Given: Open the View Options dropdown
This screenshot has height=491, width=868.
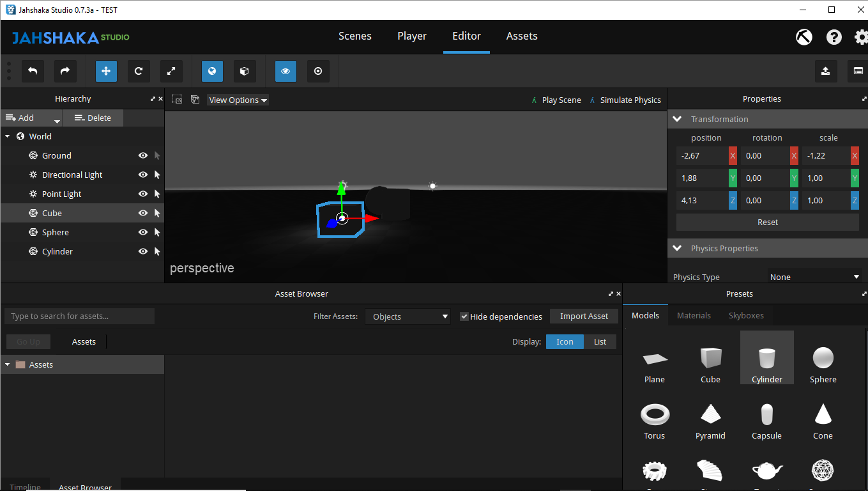Looking at the screenshot, I should [238, 100].
